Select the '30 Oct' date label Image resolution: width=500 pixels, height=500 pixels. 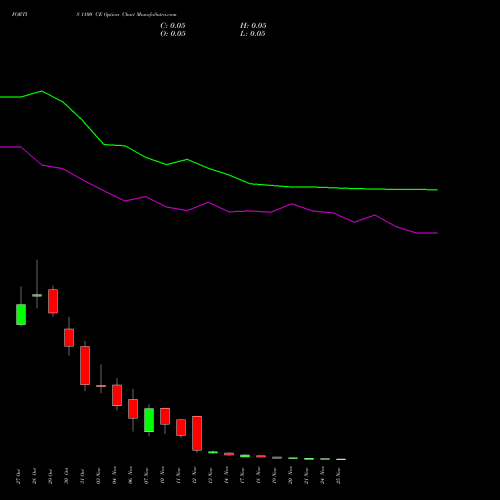pos(66,476)
